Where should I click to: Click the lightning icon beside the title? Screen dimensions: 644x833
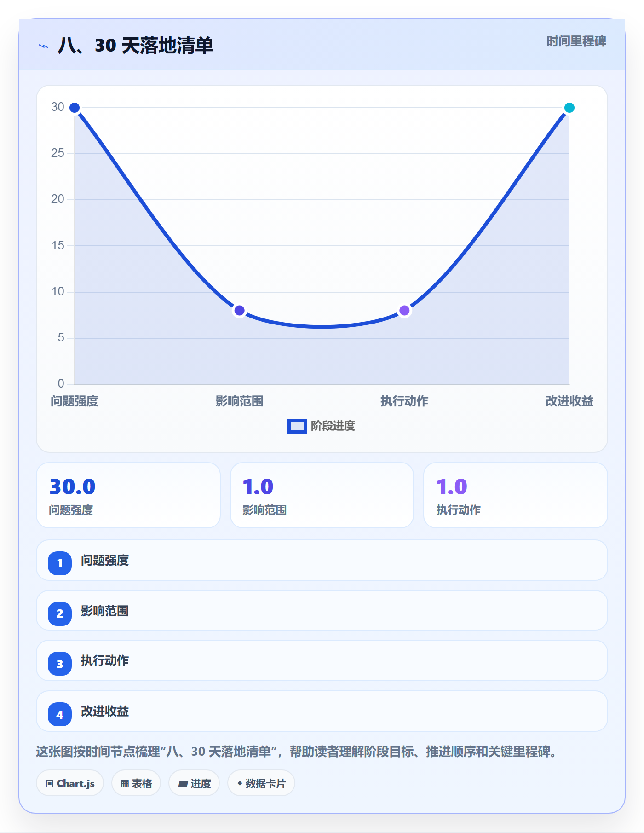44,46
